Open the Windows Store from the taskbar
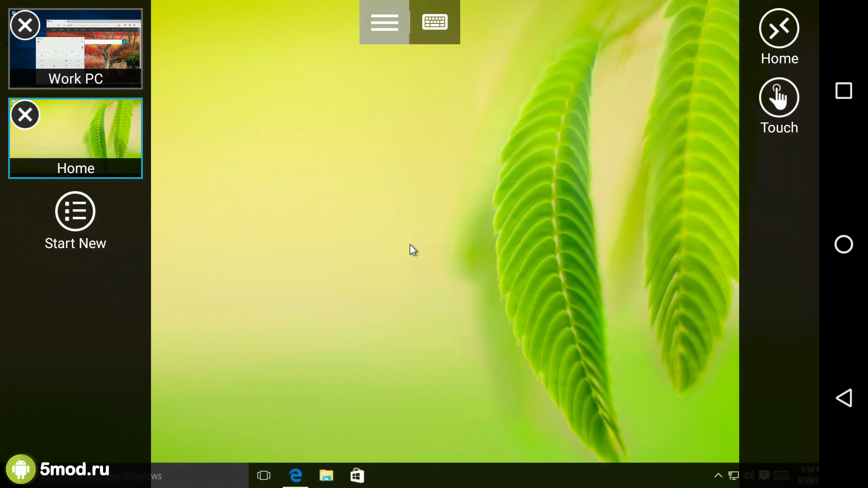 coord(357,475)
